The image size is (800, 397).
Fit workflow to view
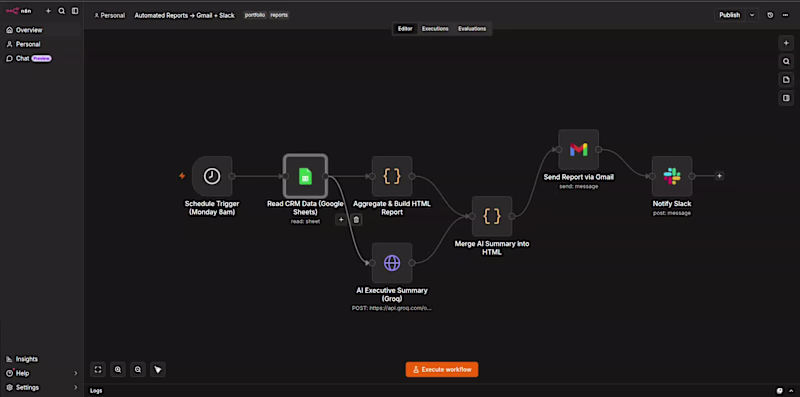[98, 369]
